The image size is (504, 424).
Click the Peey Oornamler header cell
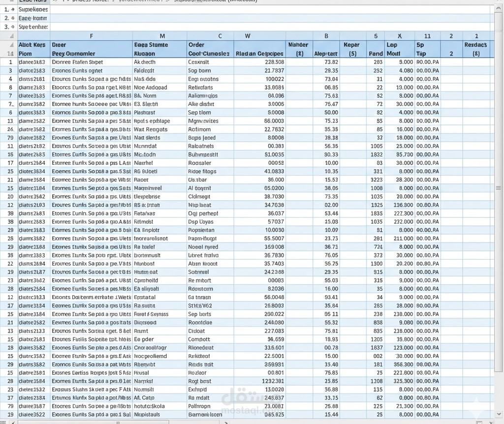pyautogui.click(x=91, y=53)
